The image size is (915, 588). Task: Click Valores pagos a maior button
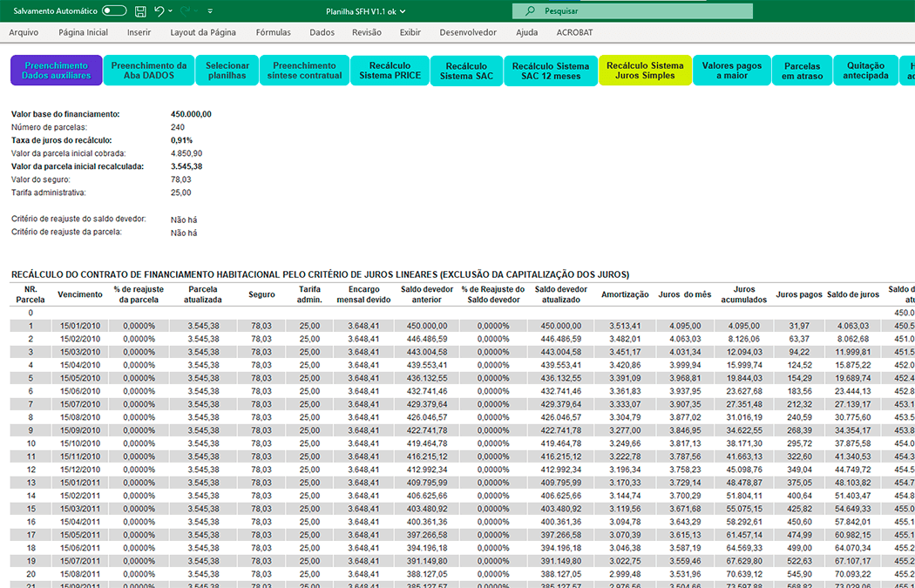[x=732, y=71]
